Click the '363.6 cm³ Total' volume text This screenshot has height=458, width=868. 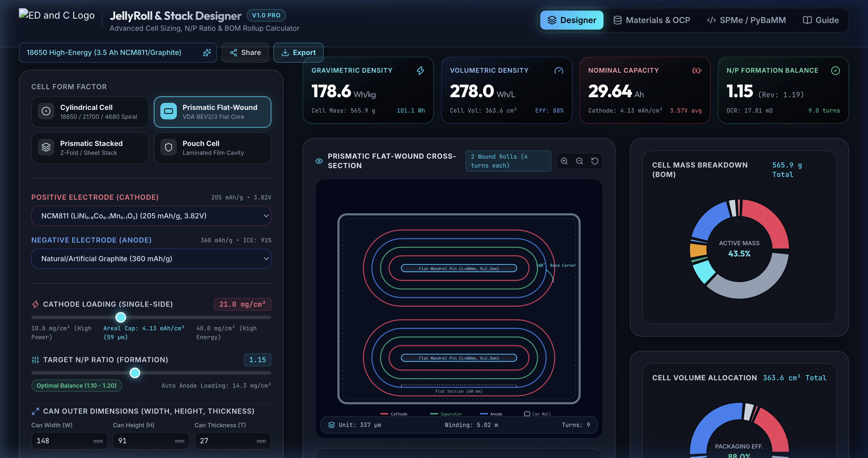pos(794,378)
